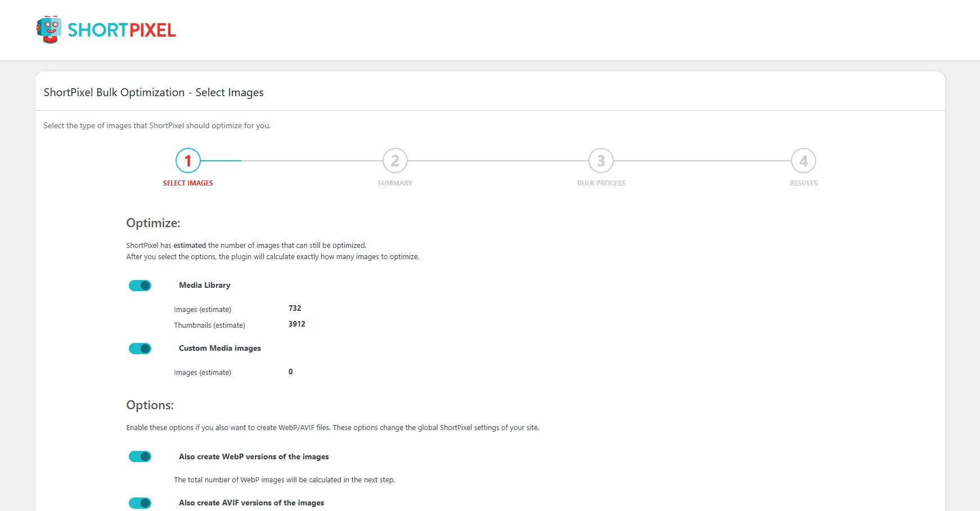Disable AVIF versions creation toggle
The image size is (980, 511).
[x=140, y=503]
